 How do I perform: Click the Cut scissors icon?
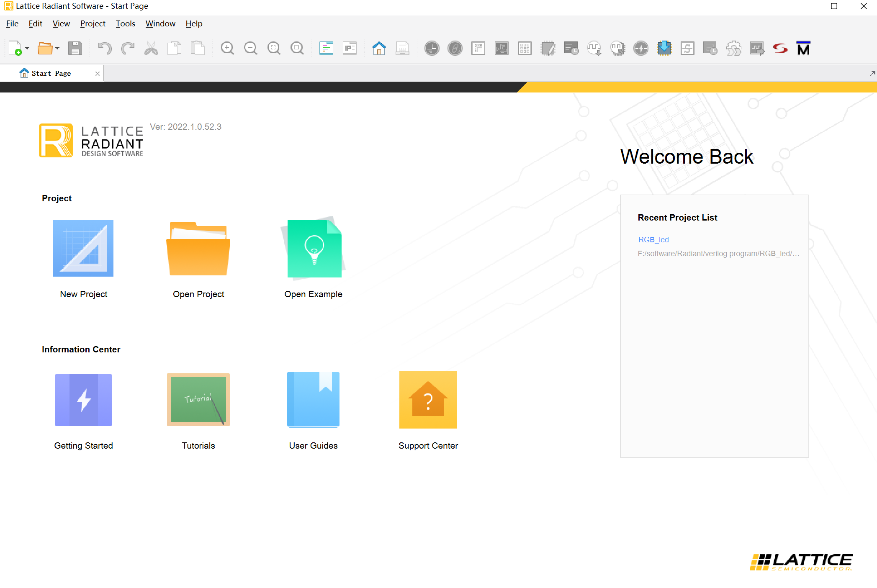(151, 49)
